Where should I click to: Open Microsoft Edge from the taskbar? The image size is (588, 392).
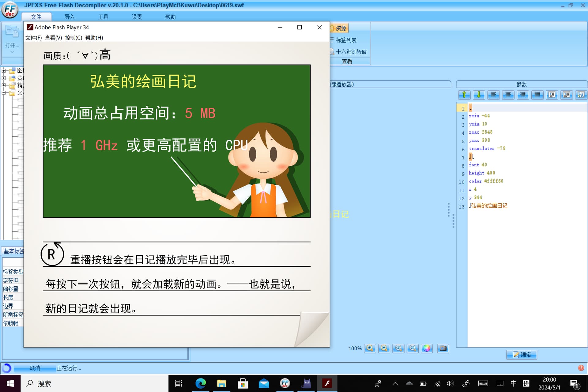(x=201, y=383)
